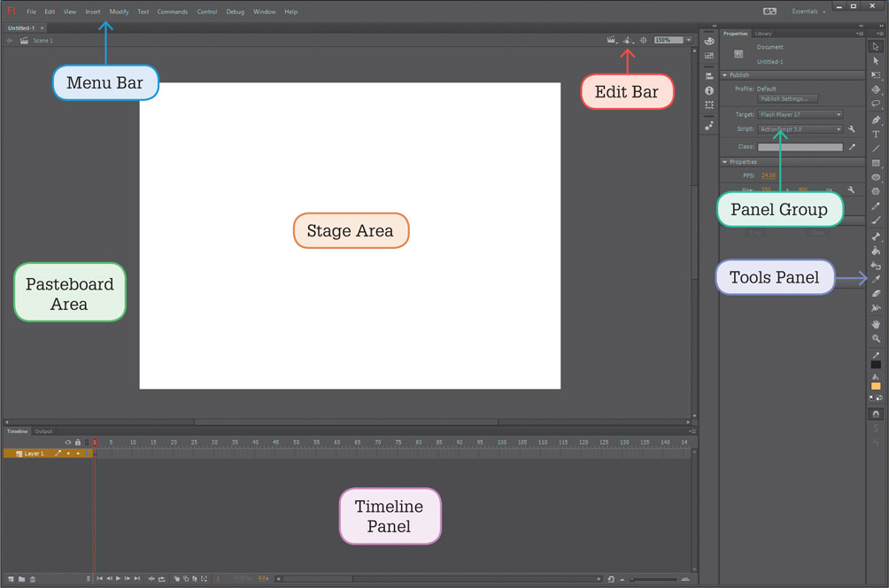Viewport: 889px width, 588px height.
Task: Toggle lock all layers padlock icon
Action: (x=78, y=442)
